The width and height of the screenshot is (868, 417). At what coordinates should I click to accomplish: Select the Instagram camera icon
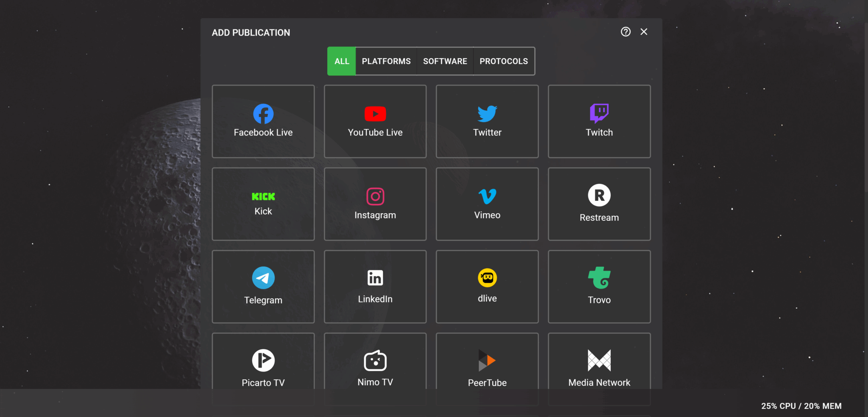(x=375, y=196)
